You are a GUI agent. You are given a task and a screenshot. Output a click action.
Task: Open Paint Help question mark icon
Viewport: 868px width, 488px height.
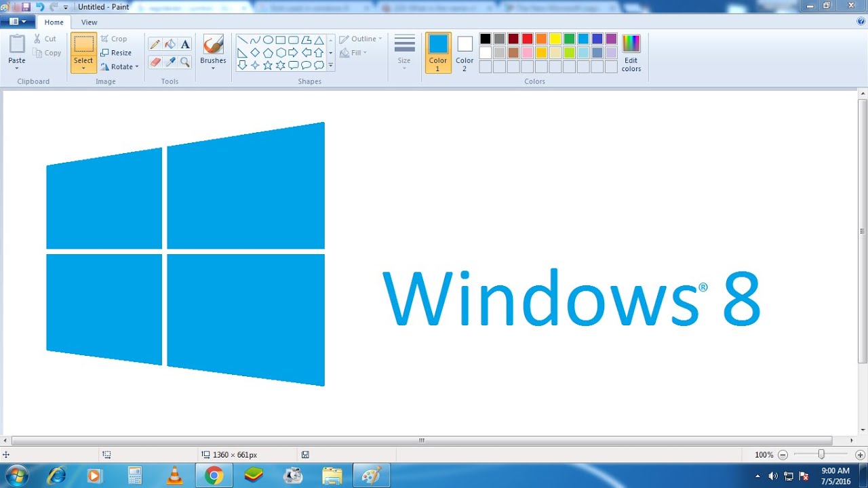[861, 22]
